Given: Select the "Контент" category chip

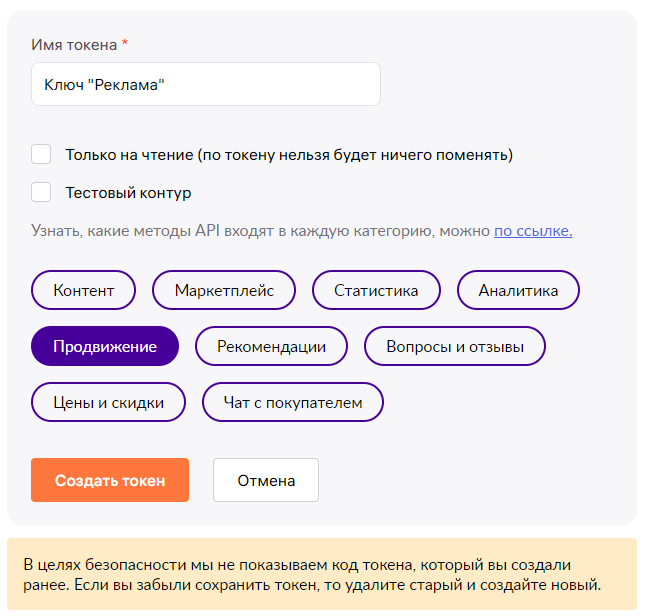Looking at the screenshot, I should point(83,291).
